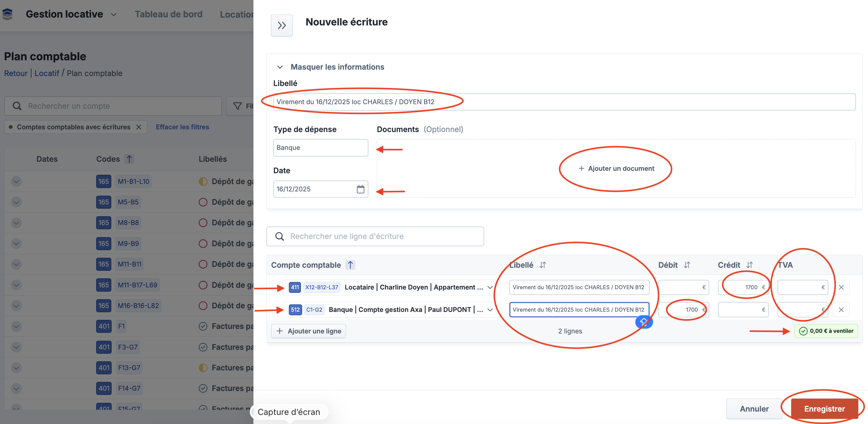Remove the Comptes comptables avec écritures filter

pyautogui.click(x=139, y=127)
